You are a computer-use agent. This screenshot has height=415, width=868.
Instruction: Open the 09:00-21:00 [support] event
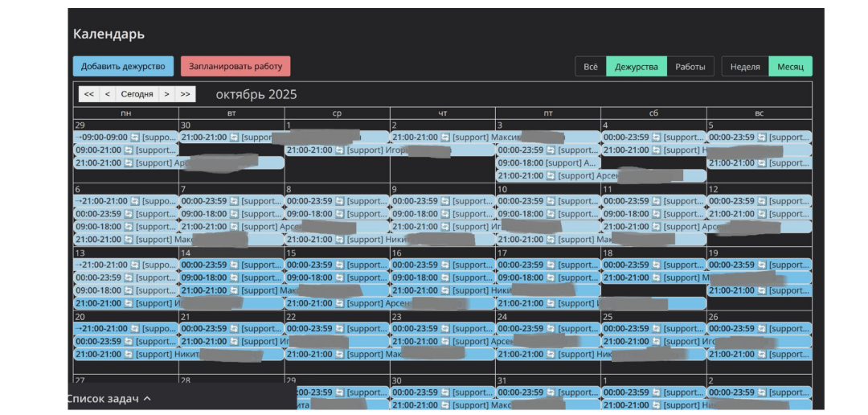125,150
